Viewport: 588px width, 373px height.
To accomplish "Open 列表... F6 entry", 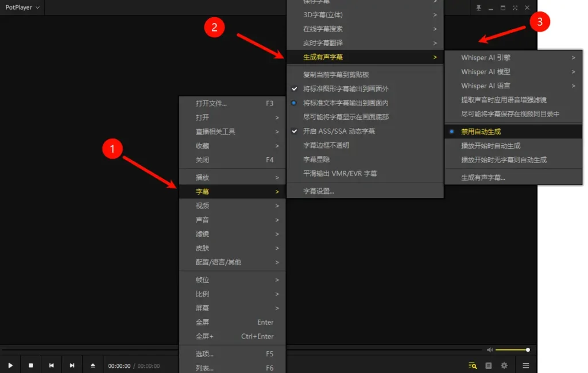I will pos(233,368).
